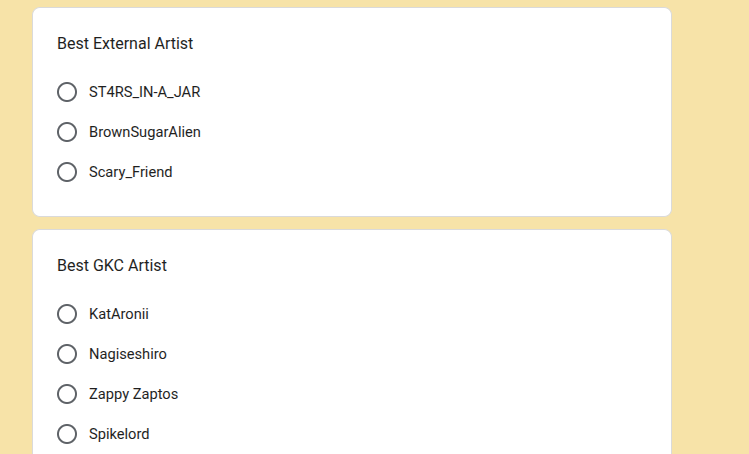Click the KatAronii option label text
749x454 pixels.
pyautogui.click(x=118, y=314)
